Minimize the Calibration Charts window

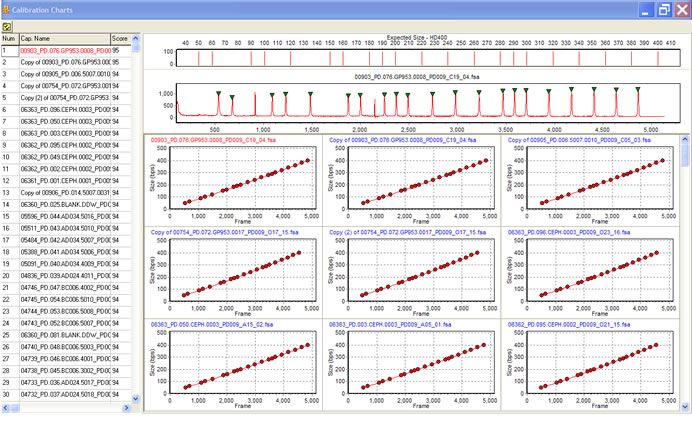[646, 10]
